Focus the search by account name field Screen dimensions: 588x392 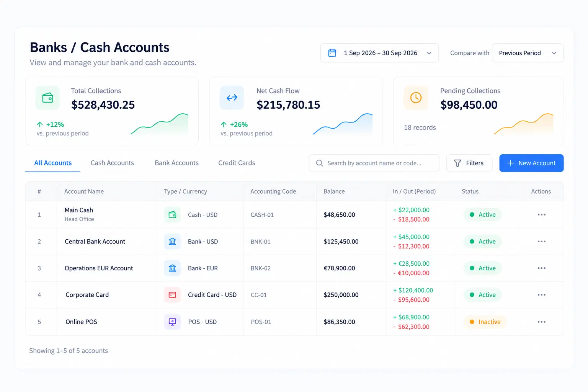pyautogui.click(x=374, y=163)
